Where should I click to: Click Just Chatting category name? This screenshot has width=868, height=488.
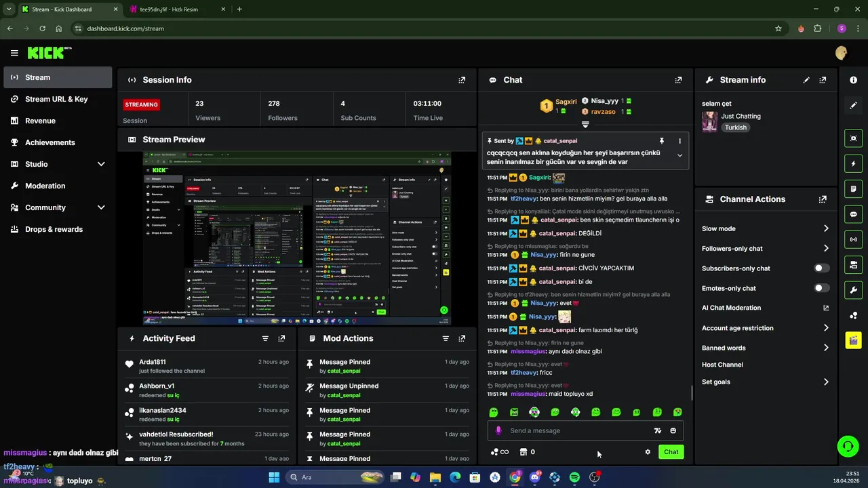741,116
